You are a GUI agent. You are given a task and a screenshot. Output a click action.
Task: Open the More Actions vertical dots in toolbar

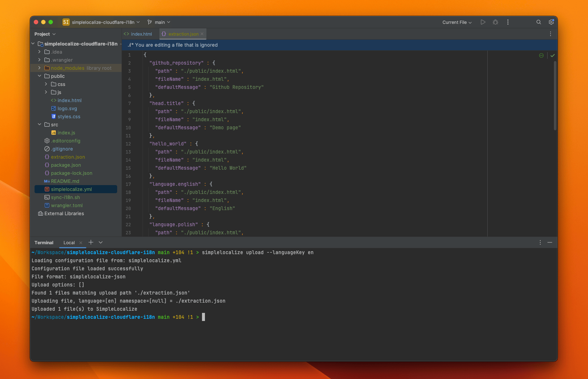508,22
